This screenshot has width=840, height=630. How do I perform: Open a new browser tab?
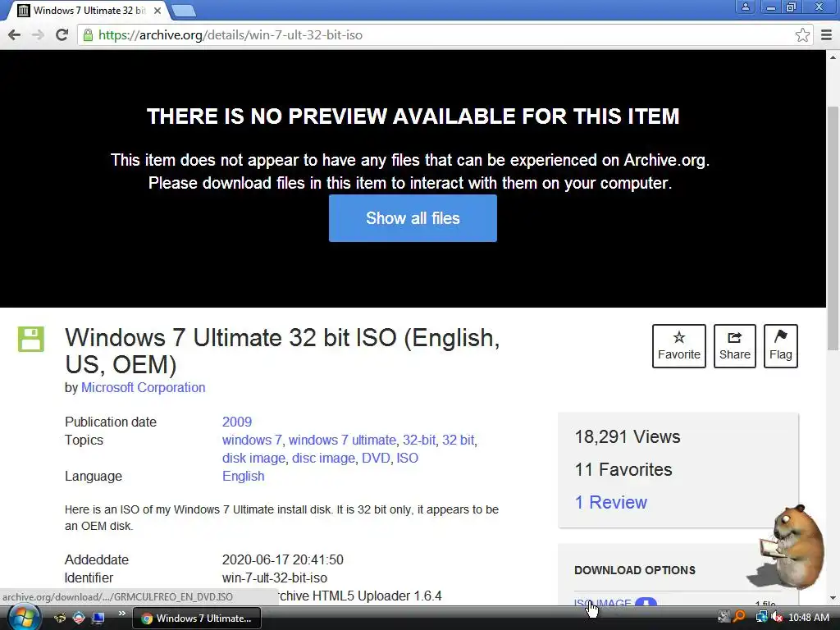coord(184,11)
